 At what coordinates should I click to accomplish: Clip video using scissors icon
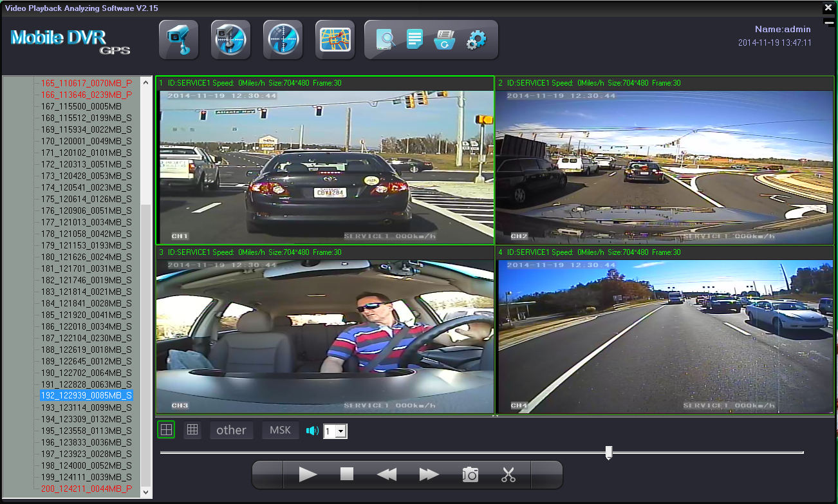(508, 475)
